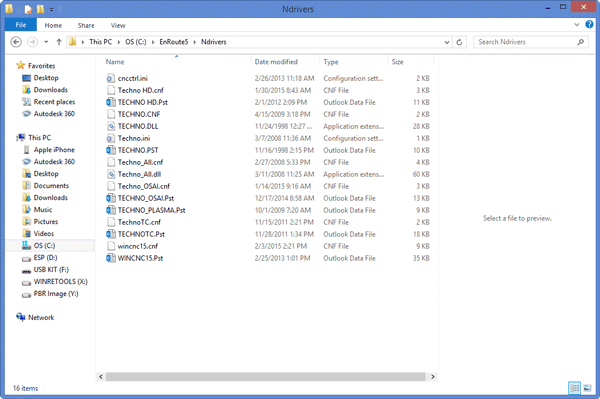Click the Back navigation arrow
Image resolution: width=600 pixels, height=399 pixels.
tap(16, 42)
